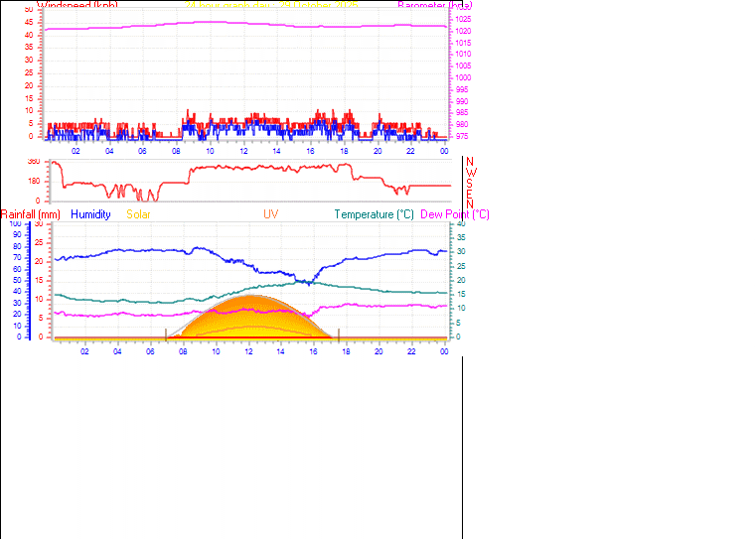Viewport: 756px width, 539px height.
Task: Click the "180" wind direction axis value
Action: pos(34,182)
